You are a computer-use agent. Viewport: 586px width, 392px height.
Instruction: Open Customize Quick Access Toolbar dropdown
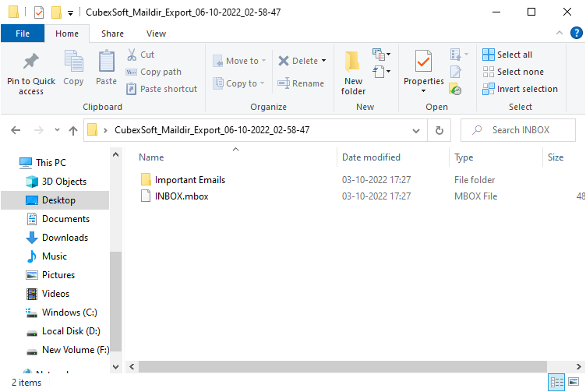pos(70,12)
